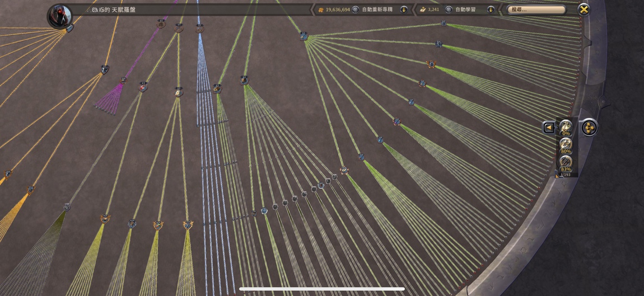Viewport: 644px width, 296px height.
Task: Click the 3,241 learning points counter
Action: tap(430, 10)
